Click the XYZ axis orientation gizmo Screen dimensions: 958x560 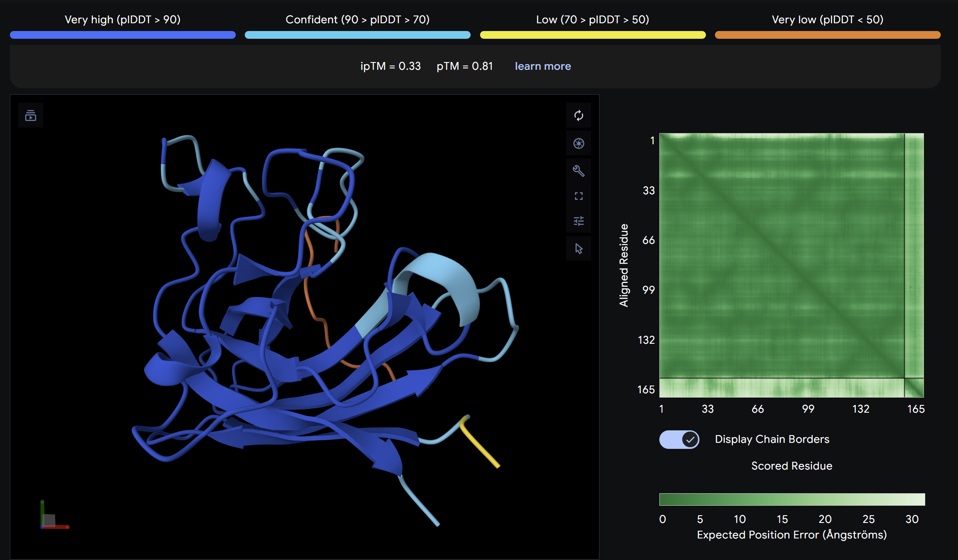[x=54, y=515]
